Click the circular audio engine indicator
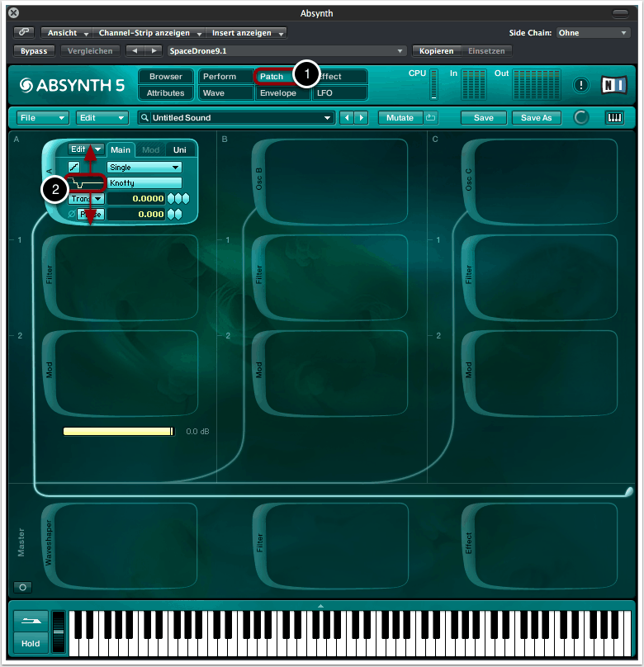The width and height of the screenshot is (644, 667). [x=581, y=117]
